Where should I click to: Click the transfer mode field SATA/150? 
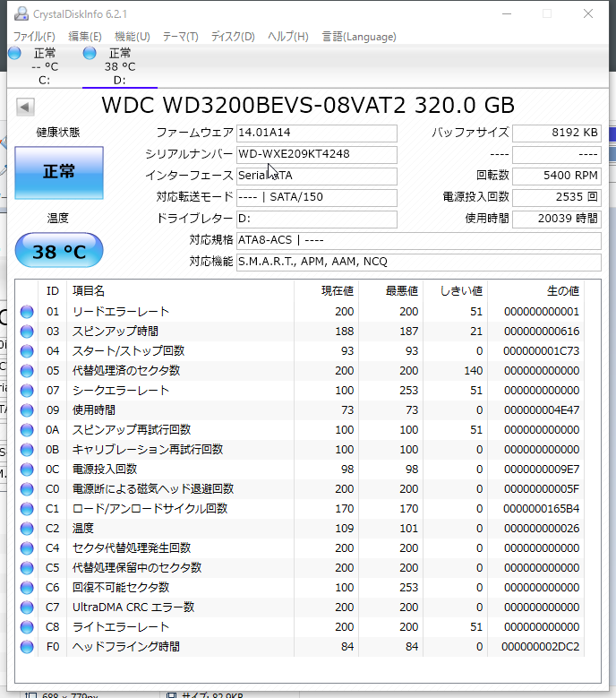pos(317,197)
